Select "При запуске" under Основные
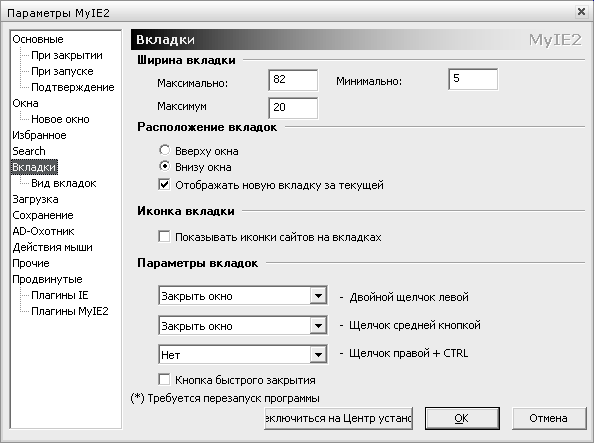Screen dimensions: 594x443 pyautogui.click(x=62, y=71)
